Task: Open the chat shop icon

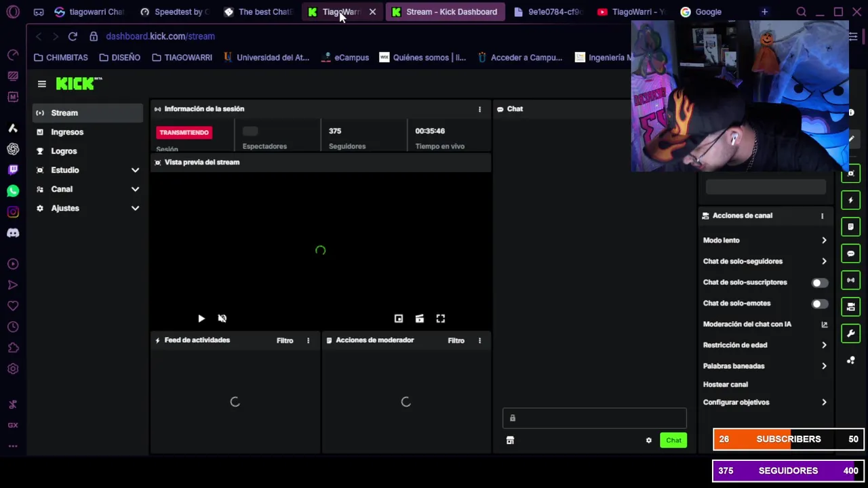Action: coord(510,441)
